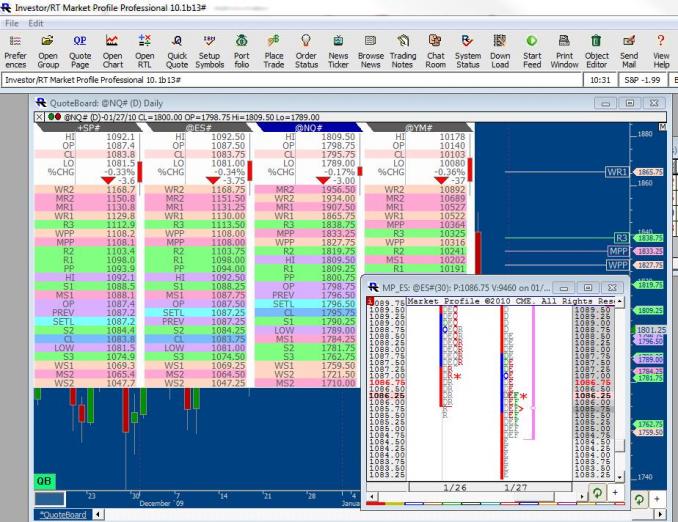Click the @YM# MPP value 10364

452,224
